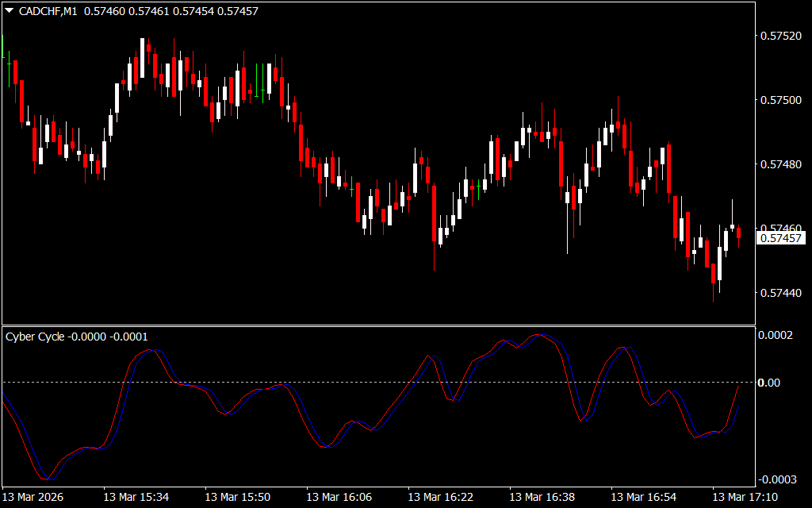Select the 0.00 zero level scale label
The width and height of the screenshot is (812, 508).
pyautogui.click(x=769, y=383)
